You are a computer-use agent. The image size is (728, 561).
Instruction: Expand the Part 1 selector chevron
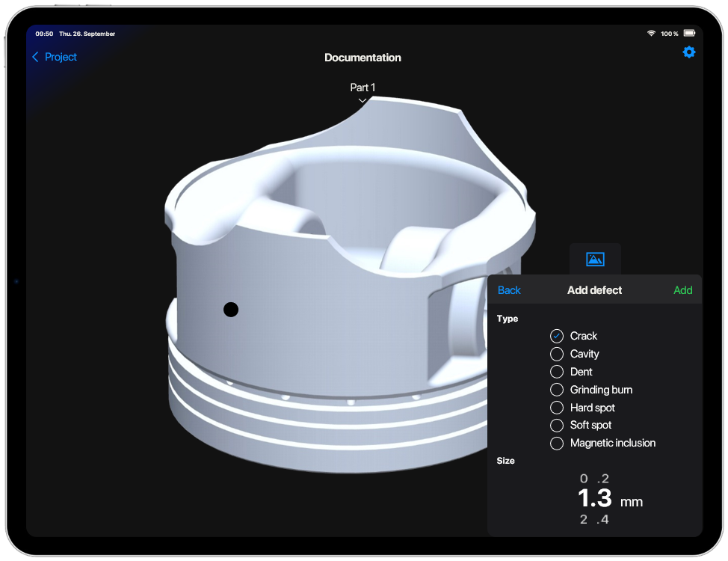point(363,100)
